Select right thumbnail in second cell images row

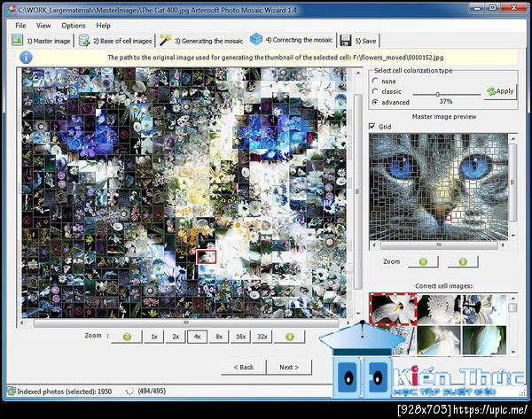(484, 341)
